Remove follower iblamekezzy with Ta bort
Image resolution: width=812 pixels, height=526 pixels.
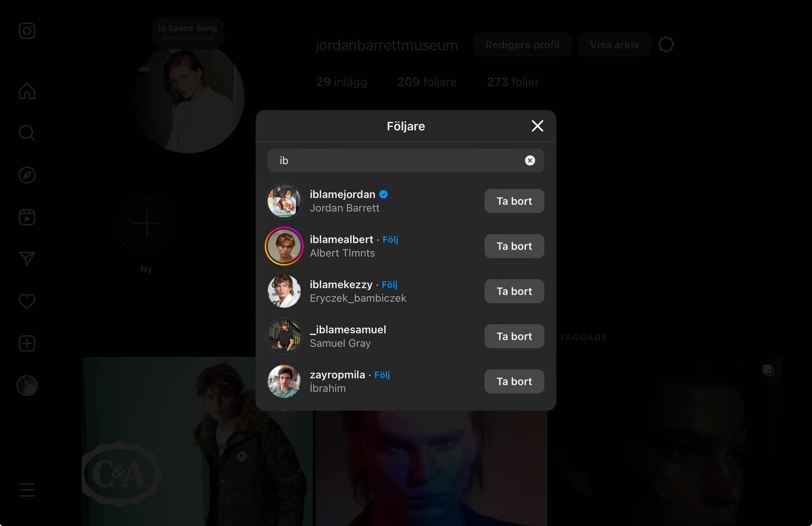pyautogui.click(x=514, y=292)
